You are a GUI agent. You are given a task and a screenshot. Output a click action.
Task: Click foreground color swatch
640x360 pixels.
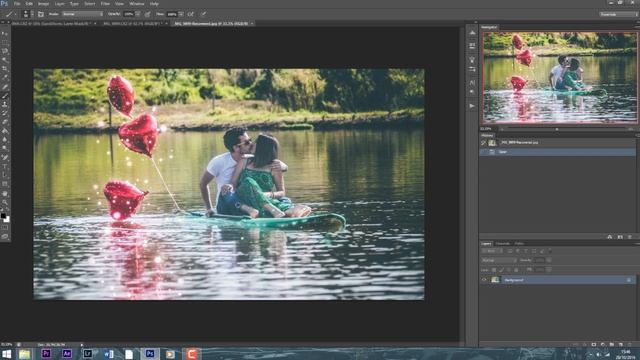pos(3,215)
